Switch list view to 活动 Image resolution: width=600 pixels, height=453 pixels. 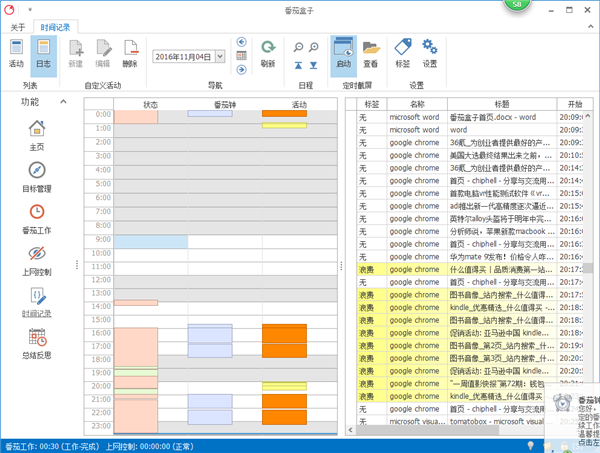pyautogui.click(x=16, y=52)
